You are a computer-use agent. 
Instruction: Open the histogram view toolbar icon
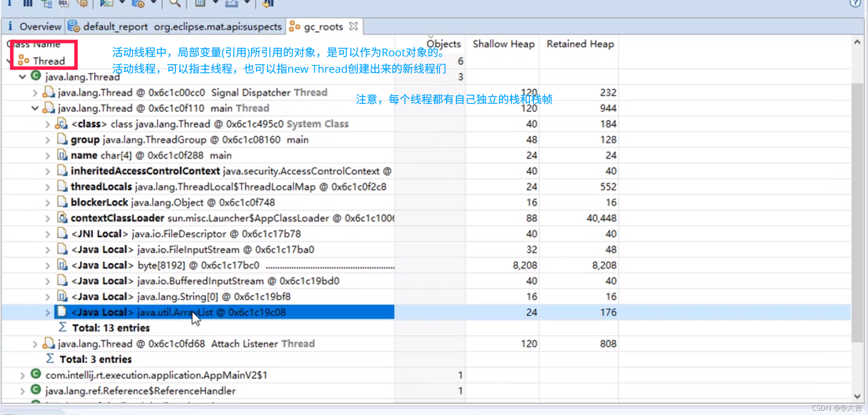click(x=27, y=3)
